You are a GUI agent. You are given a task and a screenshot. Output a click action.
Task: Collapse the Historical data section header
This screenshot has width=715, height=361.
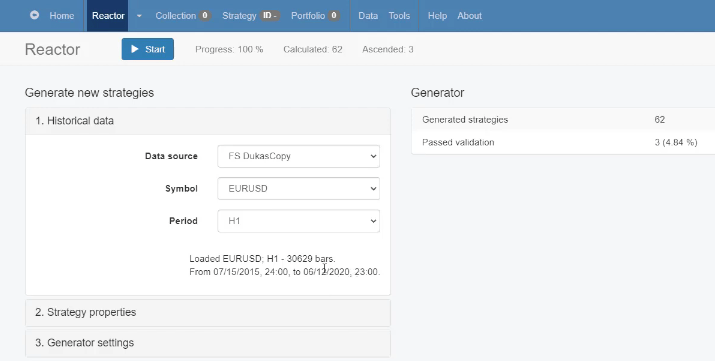(208, 121)
